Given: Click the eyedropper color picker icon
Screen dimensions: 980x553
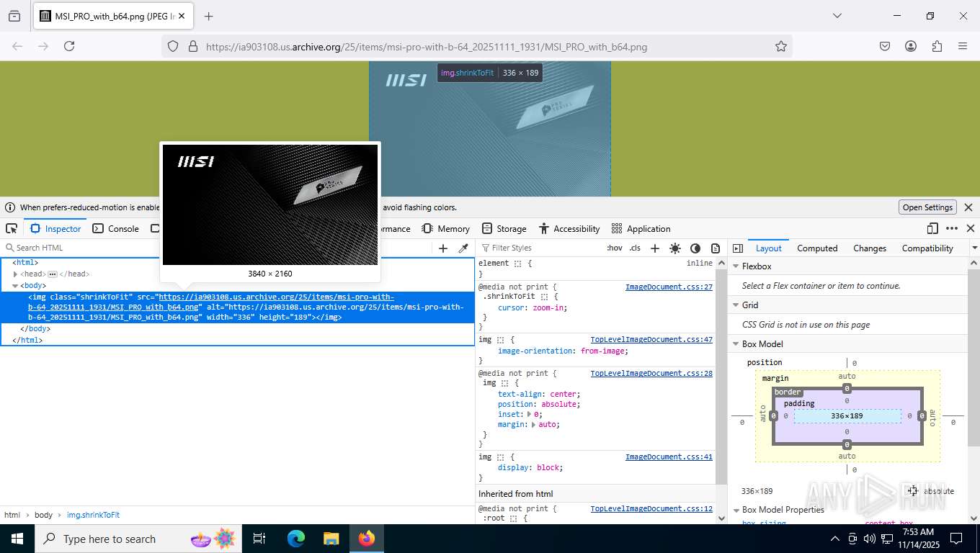Looking at the screenshot, I should [x=463, y=248].
